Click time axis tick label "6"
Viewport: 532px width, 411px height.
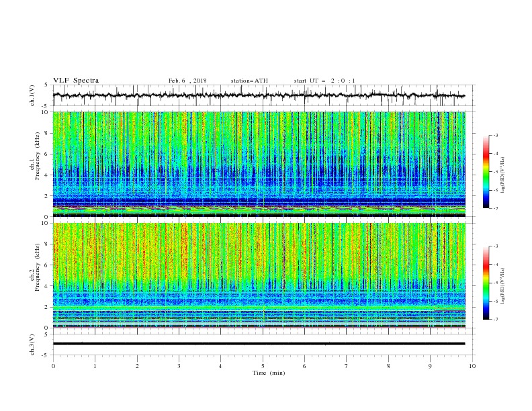(304, 366)
